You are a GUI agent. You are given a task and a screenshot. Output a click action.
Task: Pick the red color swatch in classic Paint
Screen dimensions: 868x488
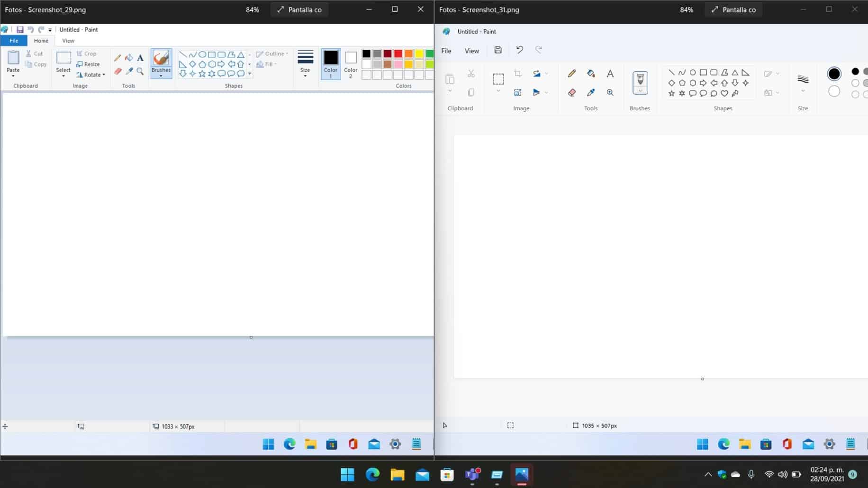pos(398,54)
